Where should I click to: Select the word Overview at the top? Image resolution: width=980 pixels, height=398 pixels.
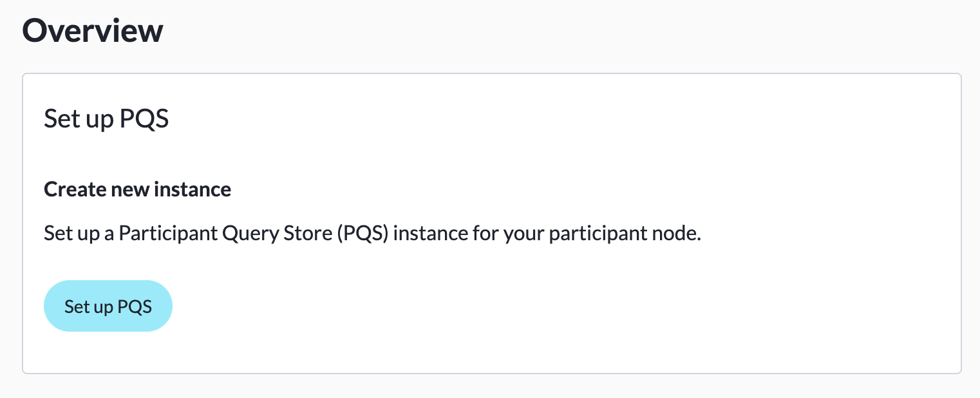coord(92,30)
